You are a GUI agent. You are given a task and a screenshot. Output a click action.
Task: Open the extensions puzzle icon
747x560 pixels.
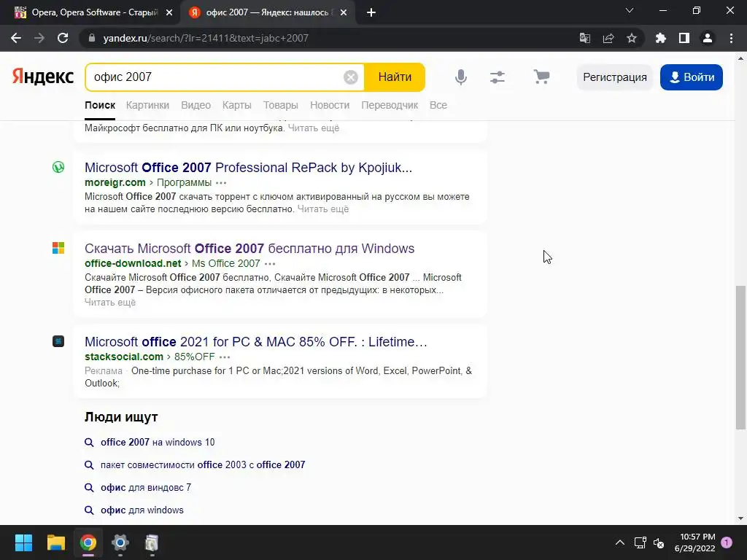point(661,38)
